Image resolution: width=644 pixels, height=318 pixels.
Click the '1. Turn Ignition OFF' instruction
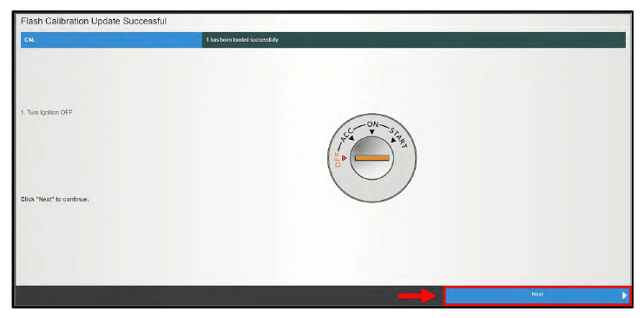pyautogui.click(x=46, y=112)
